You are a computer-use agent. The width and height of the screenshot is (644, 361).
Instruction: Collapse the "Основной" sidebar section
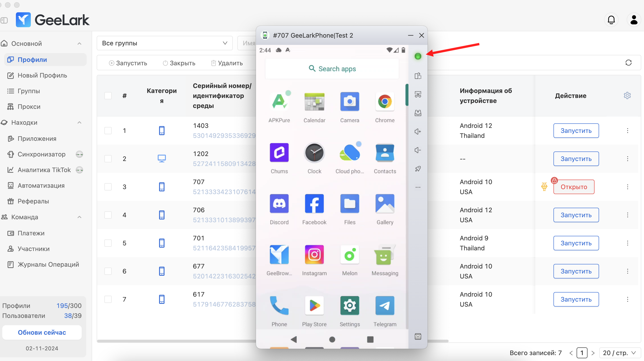79,44
